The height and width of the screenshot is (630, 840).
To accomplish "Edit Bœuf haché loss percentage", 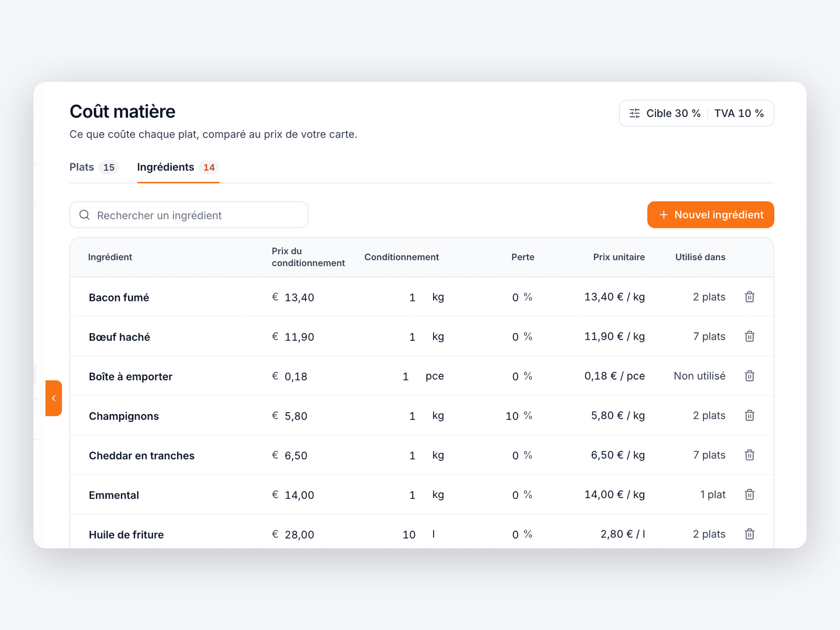I will click(x=516, y=337).
